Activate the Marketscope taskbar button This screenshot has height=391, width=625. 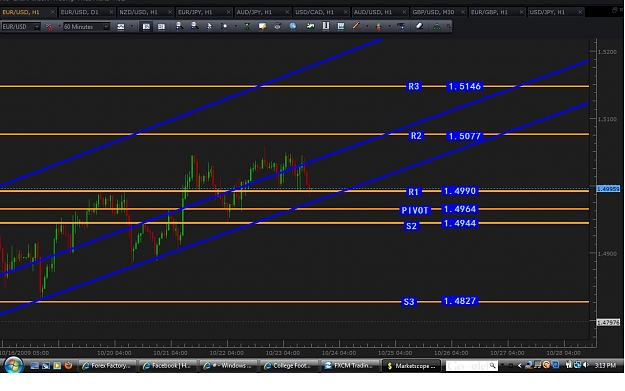(411, 365)
